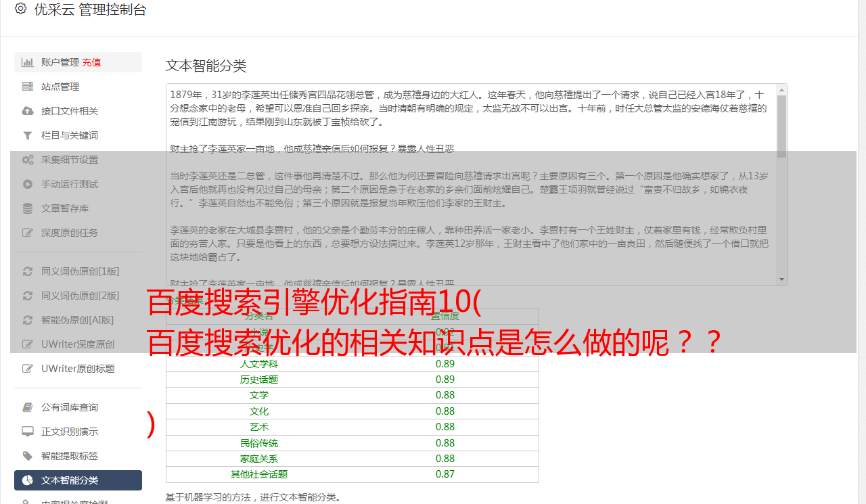Click the edit icon for UWriter原创标题
The image size is (866, 504).
point(28,369)
